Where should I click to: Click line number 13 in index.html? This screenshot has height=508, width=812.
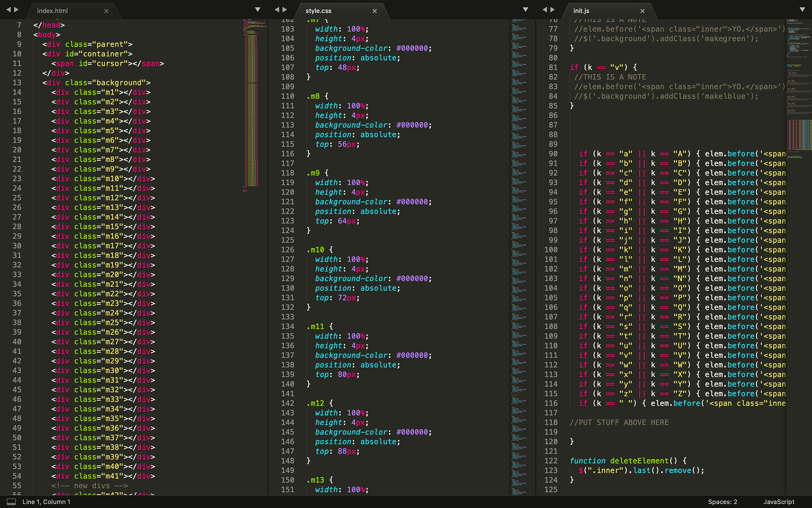[x=16, y=83]
